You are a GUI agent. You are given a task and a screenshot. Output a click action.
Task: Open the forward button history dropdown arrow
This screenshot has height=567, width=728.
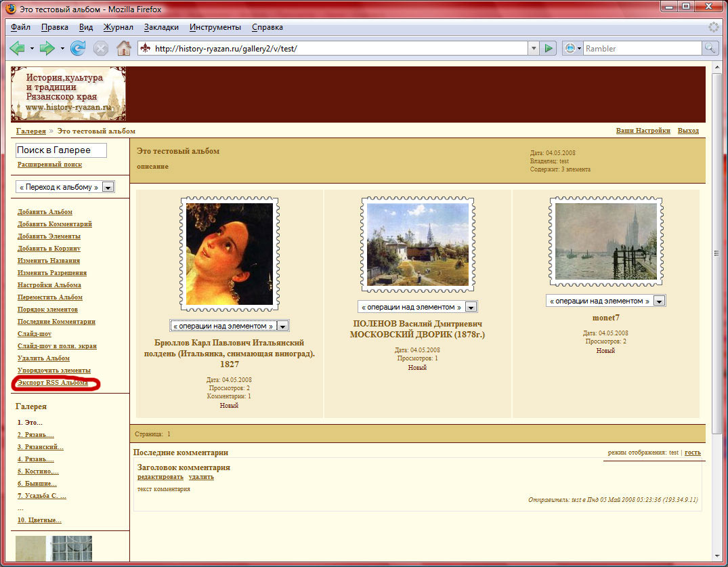pyautogui.click(x=62, y=48)
